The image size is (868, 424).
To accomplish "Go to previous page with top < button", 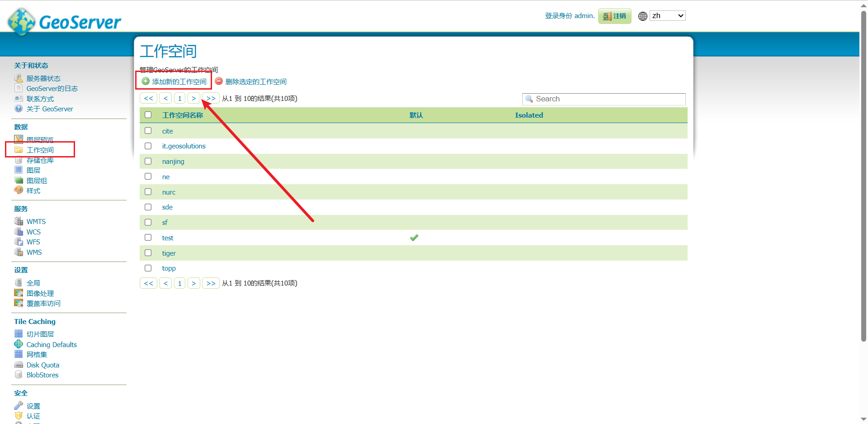I will coord(166,98).
